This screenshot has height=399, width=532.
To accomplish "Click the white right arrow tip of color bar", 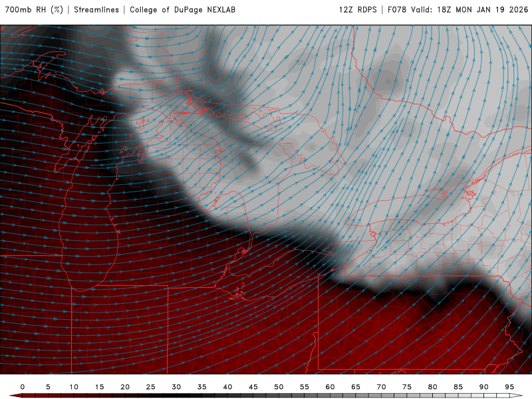I will [x=516, y=396].
